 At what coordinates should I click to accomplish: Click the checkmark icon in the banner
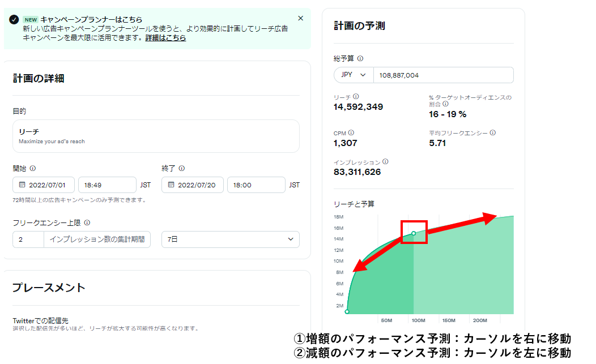pyautogui.click(x=14, y=20)
